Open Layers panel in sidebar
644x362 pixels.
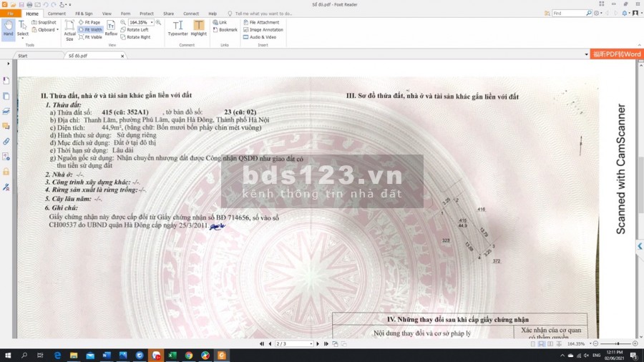pos(6,111)
